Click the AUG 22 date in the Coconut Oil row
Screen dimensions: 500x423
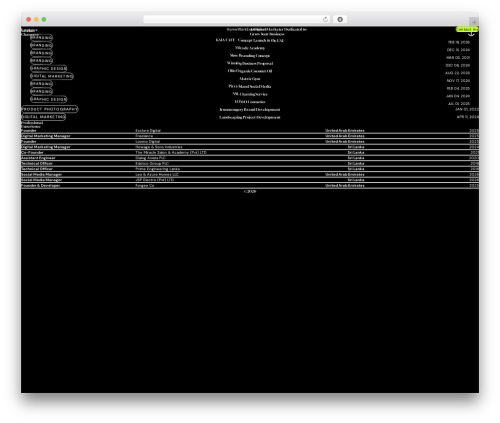click(457, 73)
